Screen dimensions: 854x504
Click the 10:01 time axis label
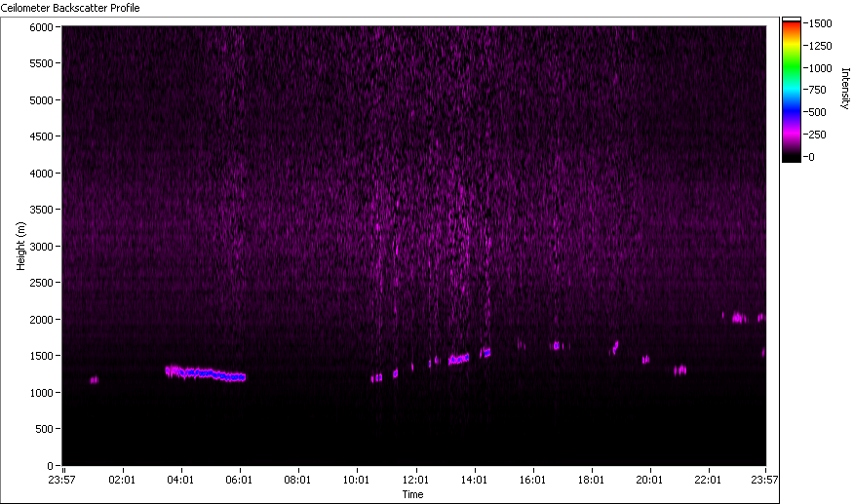pos(356,480)
